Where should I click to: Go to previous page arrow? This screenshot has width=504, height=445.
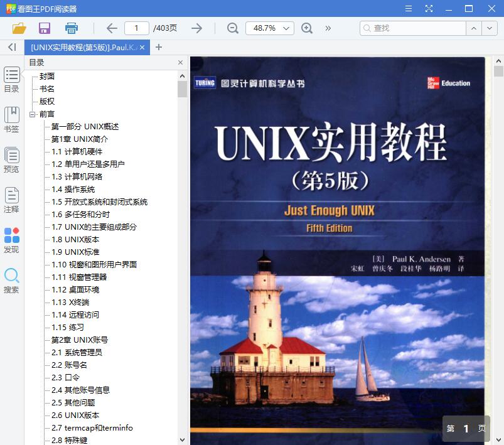[x=112, y=28]
